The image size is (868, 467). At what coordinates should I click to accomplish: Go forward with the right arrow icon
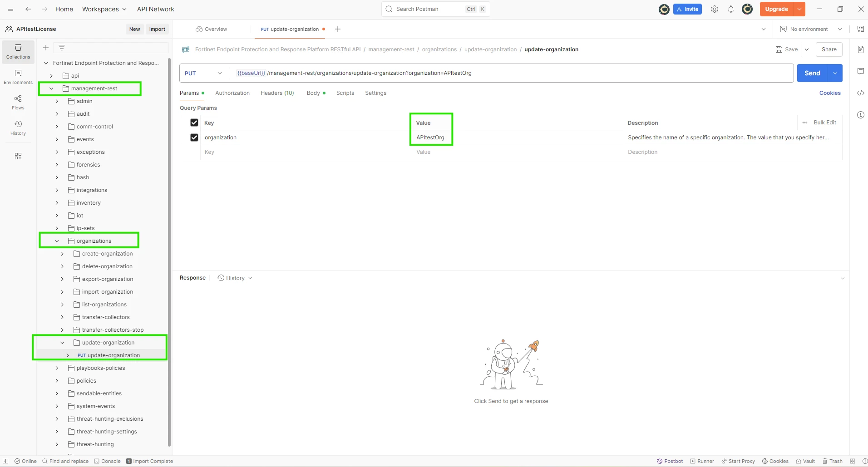[44, 9]
